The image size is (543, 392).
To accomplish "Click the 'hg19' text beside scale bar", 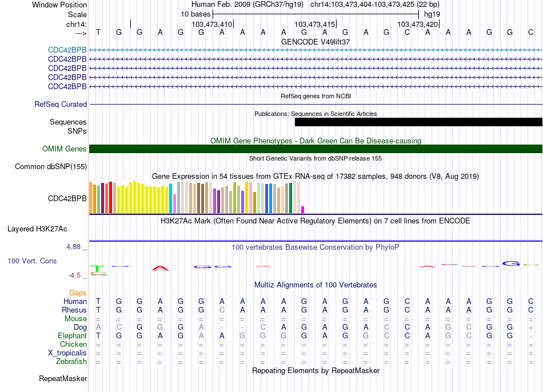I will 432,14.
